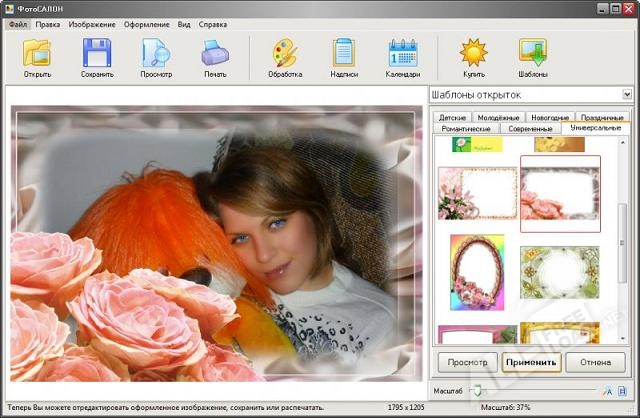Switch to the Детские tab
640x418 pixels.
(453, 118)
